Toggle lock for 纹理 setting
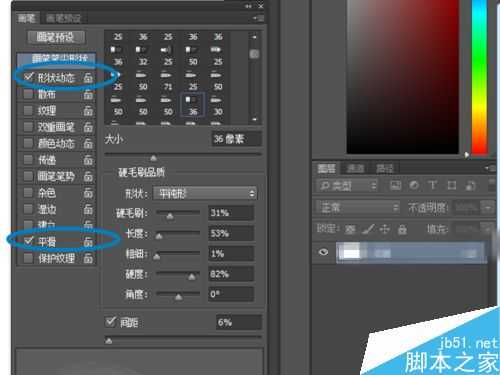Viewport: 500px width, 375px height. [88, 110]
